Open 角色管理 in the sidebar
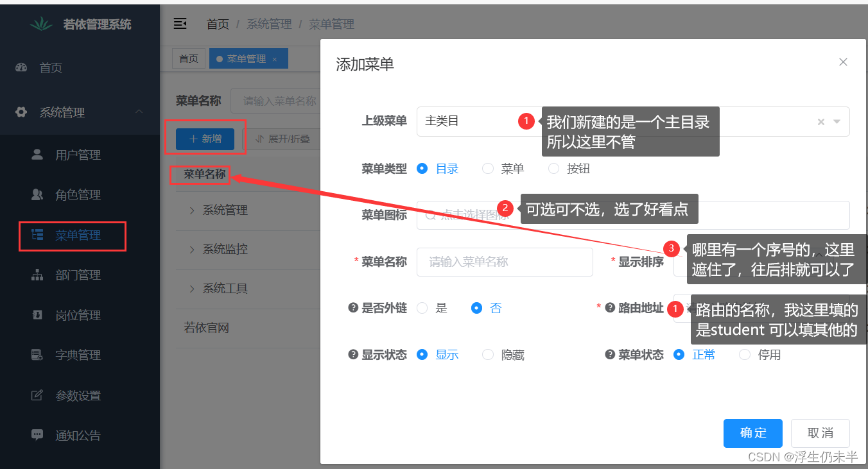 80,194
